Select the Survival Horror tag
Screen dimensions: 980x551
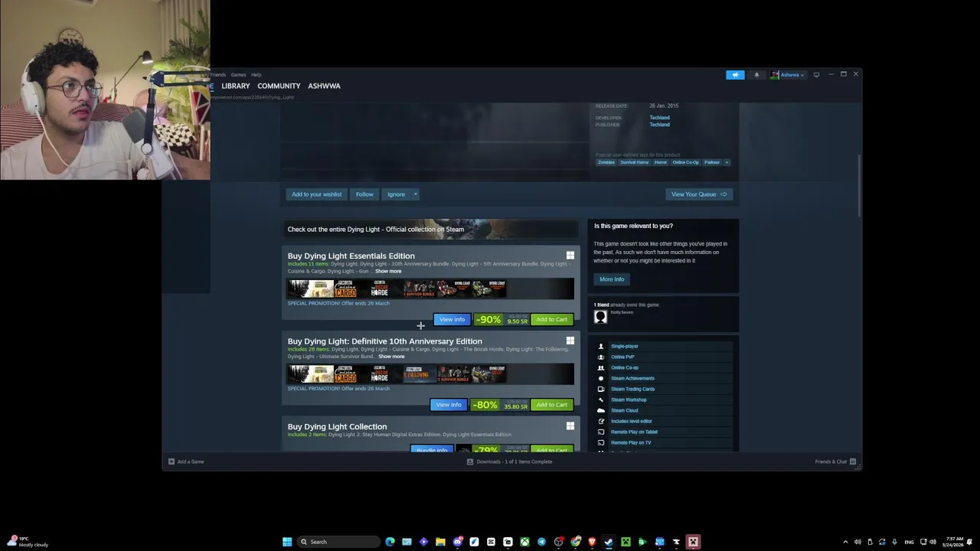(634, 162)
